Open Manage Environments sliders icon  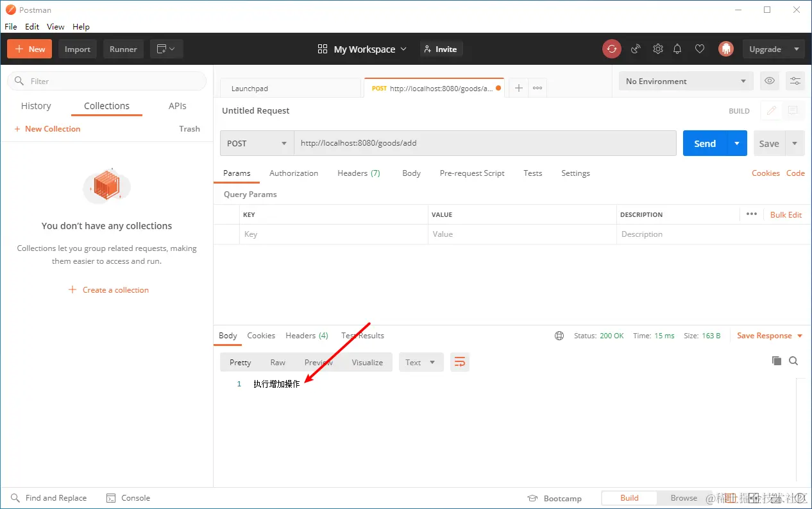pos(795,81)
